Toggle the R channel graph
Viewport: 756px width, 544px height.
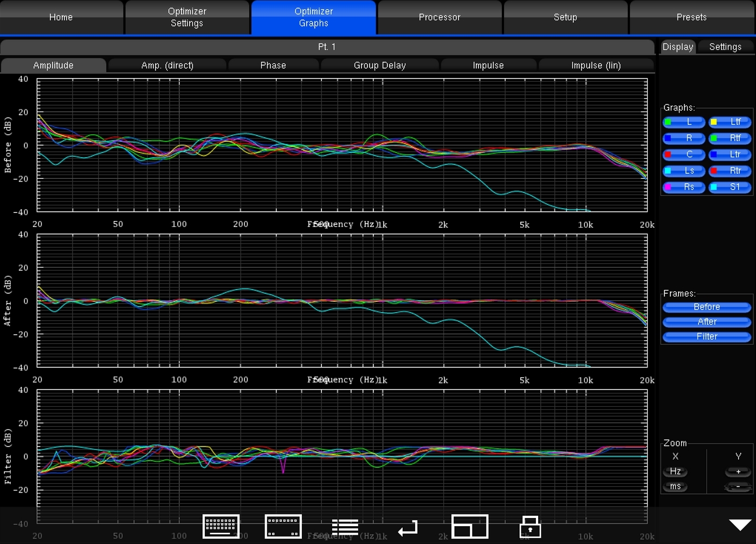click(684, 138)
